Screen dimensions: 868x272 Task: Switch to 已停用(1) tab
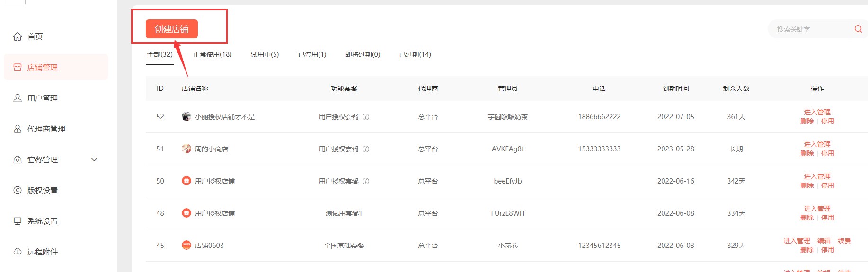[312, 54]
